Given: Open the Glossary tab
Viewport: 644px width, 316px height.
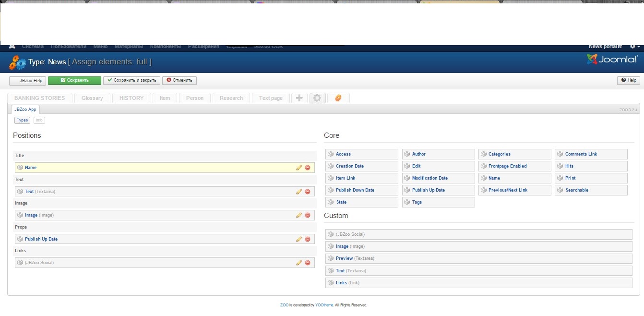Looking at the screenshot, I should coord(92,98).
